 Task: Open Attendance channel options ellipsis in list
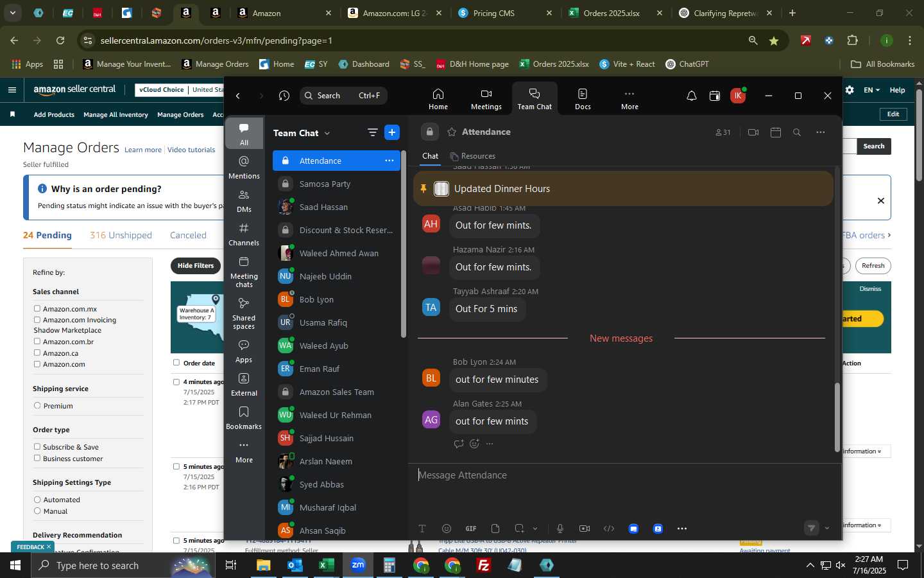389,161
